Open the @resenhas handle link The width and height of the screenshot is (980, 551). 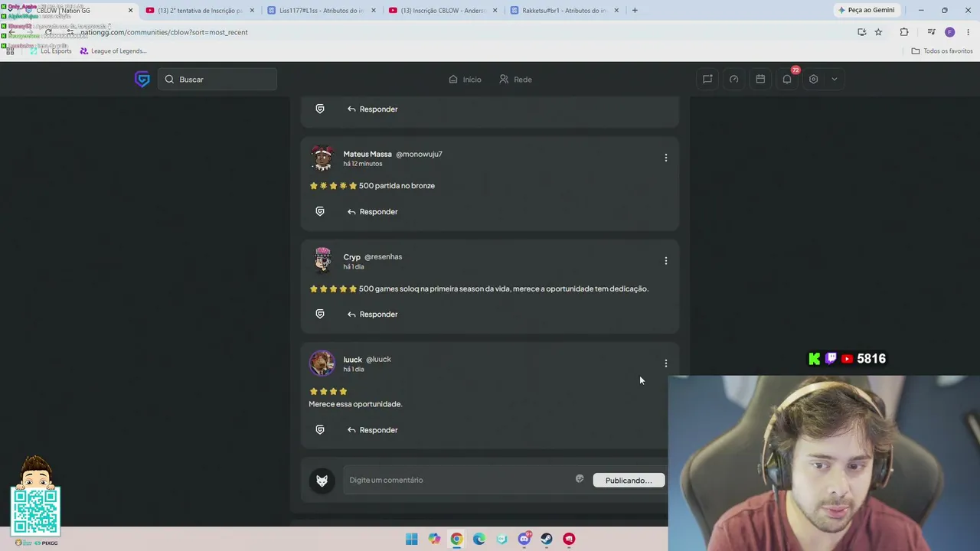pos(383,256)
